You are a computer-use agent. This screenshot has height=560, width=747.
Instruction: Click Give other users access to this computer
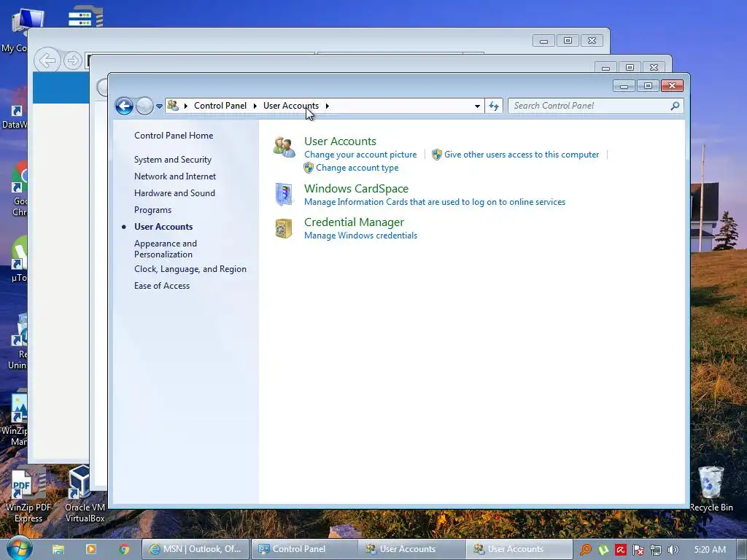522,155
